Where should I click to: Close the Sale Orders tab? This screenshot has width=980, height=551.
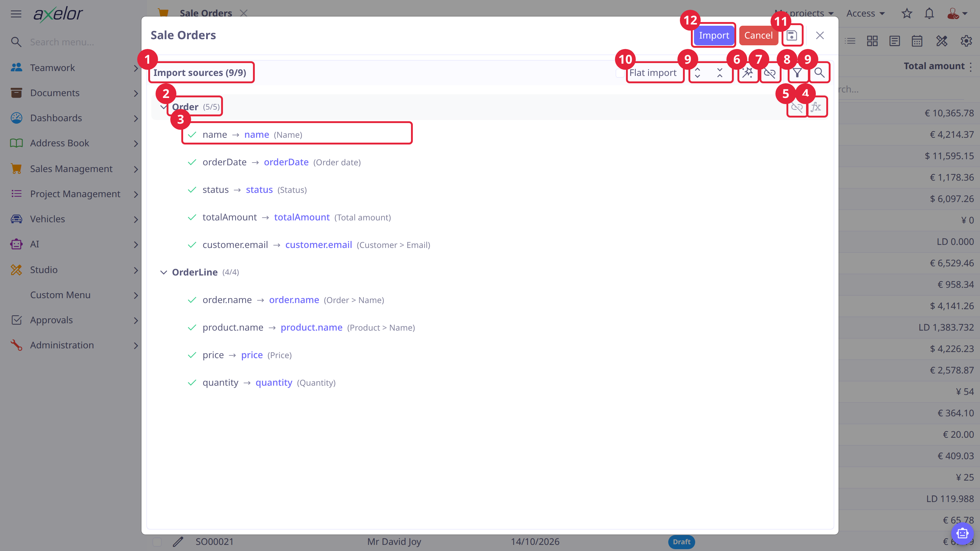[x=243, y=13]
